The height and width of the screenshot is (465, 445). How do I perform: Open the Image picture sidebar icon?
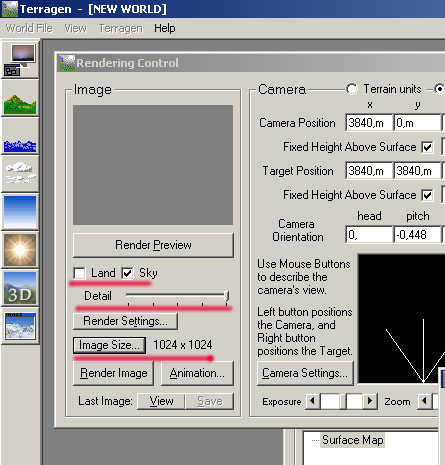point(20,326)
